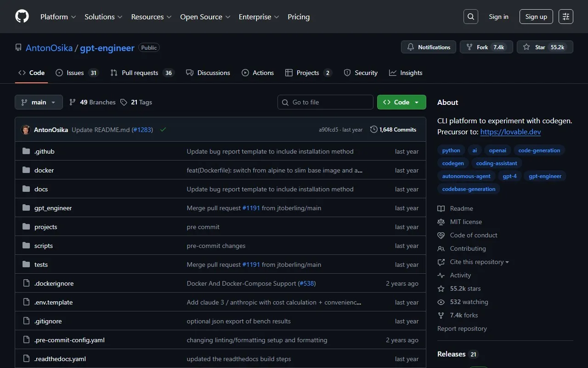588x368 pixels.
Task: Expand the Platform navigation menu
Action: [58, 17]
